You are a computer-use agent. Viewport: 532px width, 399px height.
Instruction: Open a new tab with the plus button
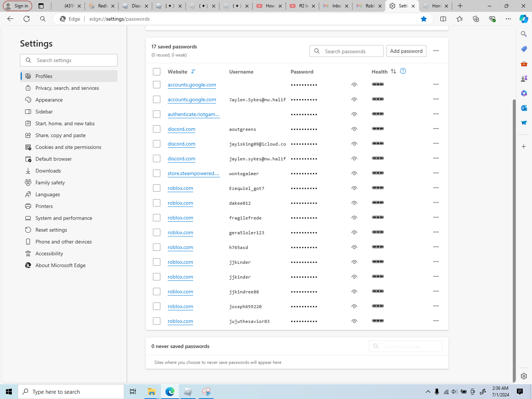point(460,6)
